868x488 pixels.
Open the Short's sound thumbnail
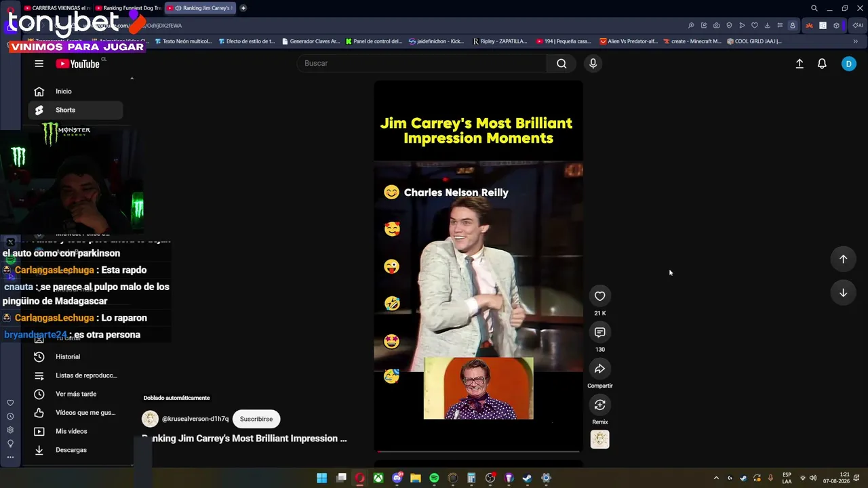(x=600, y=439)
